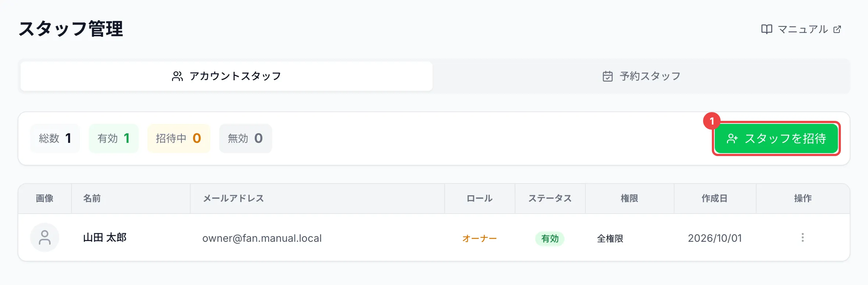Click the スタッフを招待 button
Image resolution: width=868 pixels, height=285 pixels.
click(776, 138)
